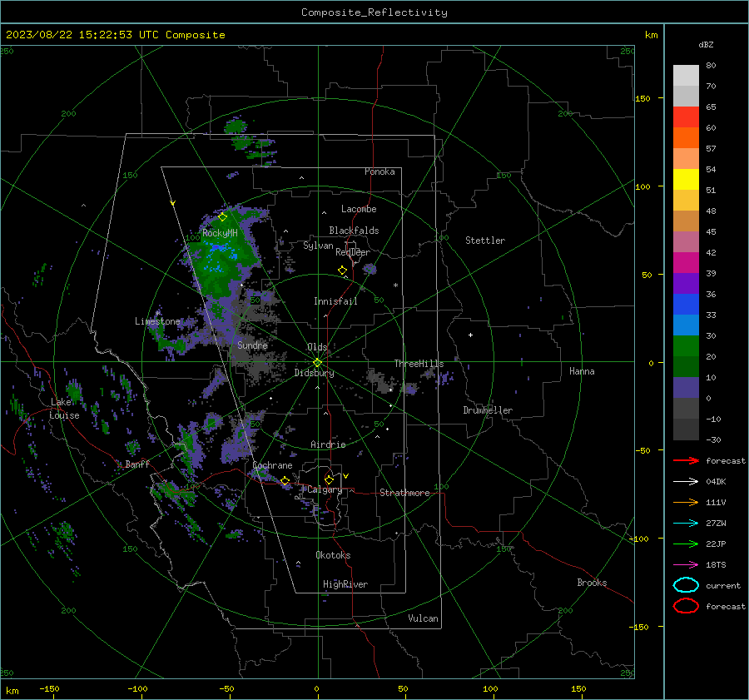
Task: Click the Lacombe label on map
Action: [x=359, y=209]
